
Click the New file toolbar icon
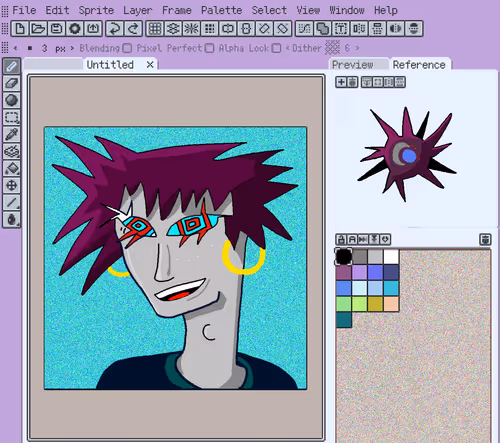tap(20, 29)
